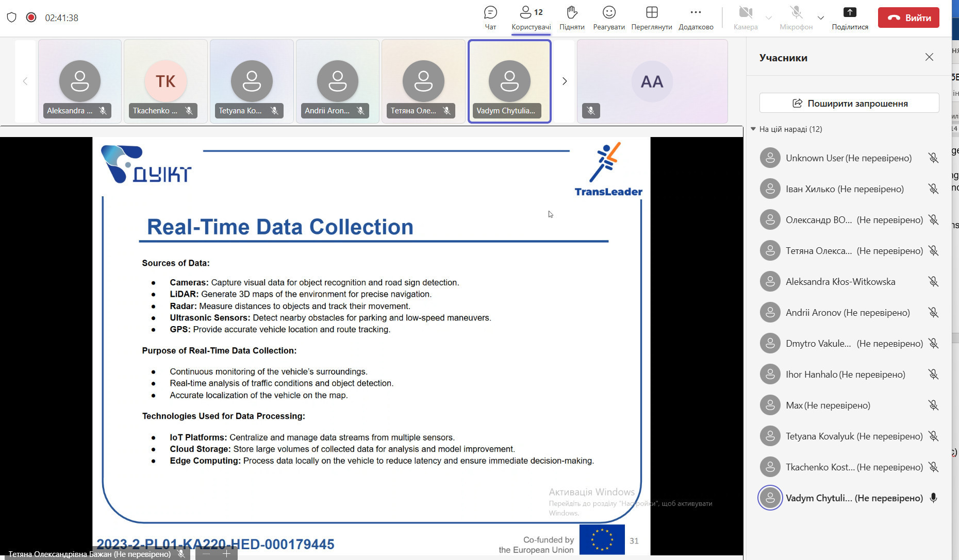Viewport: 959px width, 560px height.
Task: Open the microphone options dropdown arrow
Action: [x=821, y=18]
